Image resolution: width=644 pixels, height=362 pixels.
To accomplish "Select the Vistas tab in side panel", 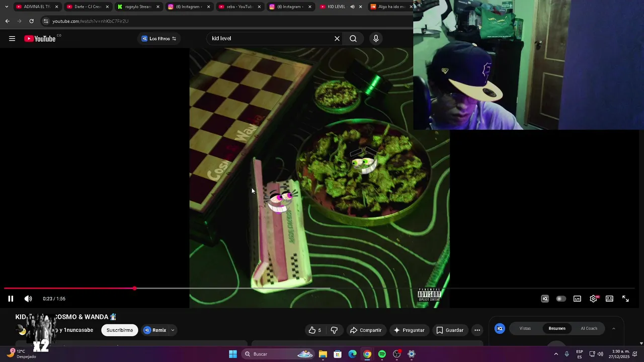I will click(x=525, y=328).
